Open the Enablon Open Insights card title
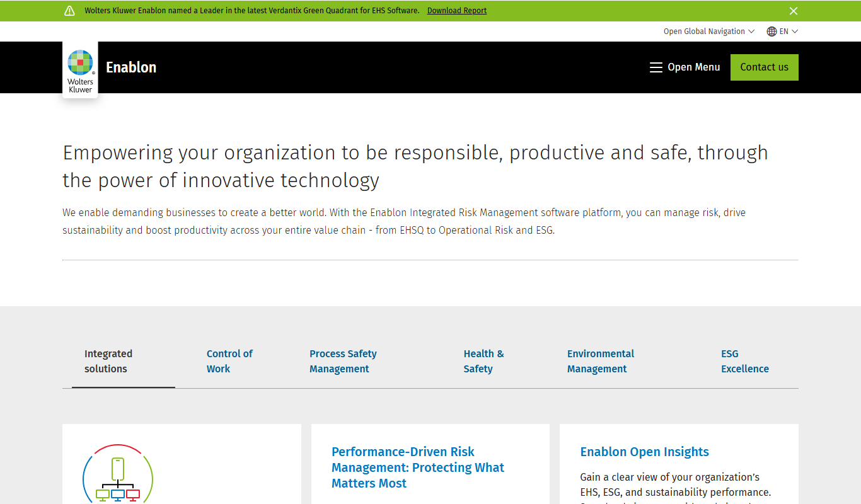Image resolution: width=861 pixels, height=504 pixels. [x=645, y=452]
